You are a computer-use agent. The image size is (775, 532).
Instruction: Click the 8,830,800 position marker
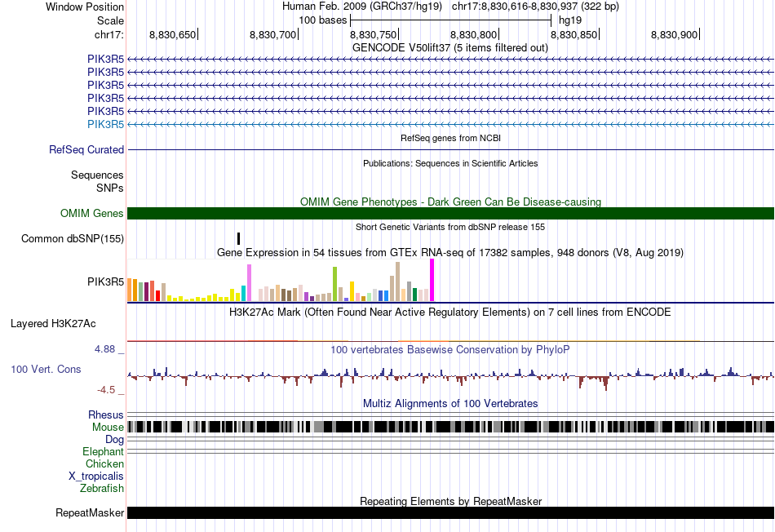pyautogui.click(x=473, y=34)
